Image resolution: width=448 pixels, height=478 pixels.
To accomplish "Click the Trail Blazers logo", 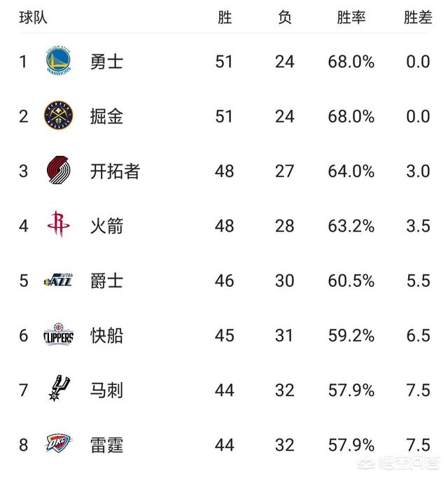I will click(59, 170).
